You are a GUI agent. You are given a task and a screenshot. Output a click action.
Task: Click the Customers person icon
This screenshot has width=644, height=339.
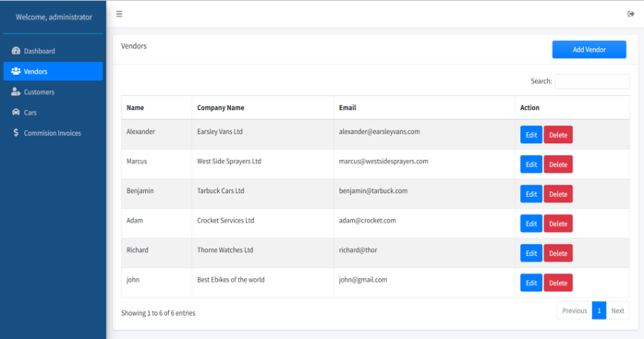click(x=16, y=91)
